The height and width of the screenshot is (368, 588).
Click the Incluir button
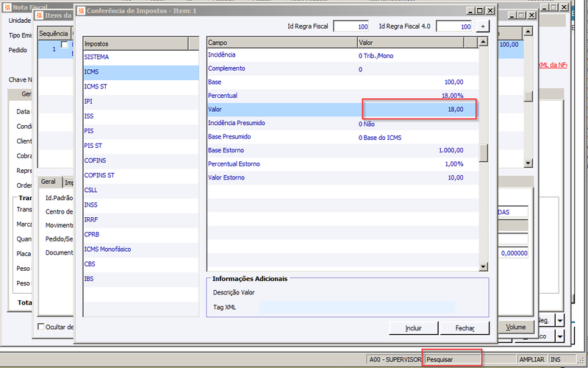[x=414, y=328]
